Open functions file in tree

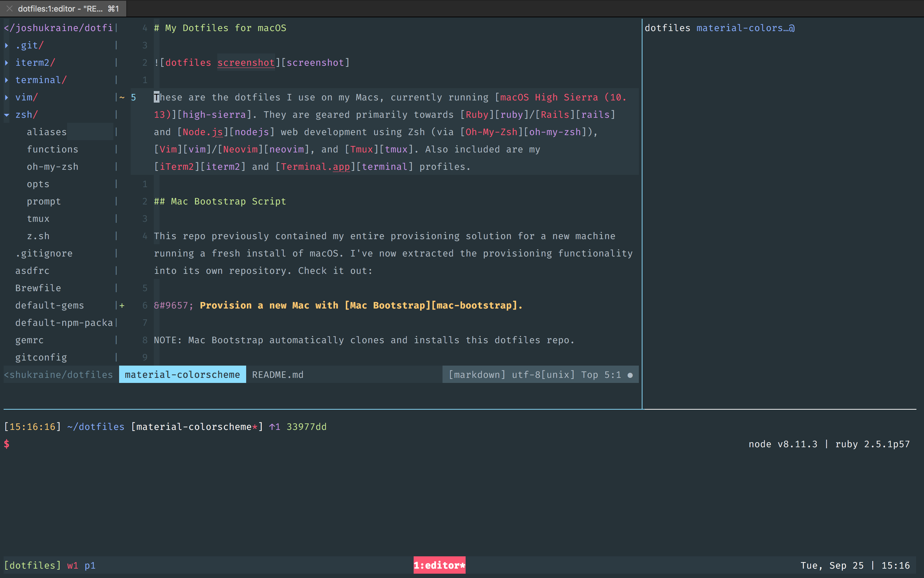(x=52, y=150)
